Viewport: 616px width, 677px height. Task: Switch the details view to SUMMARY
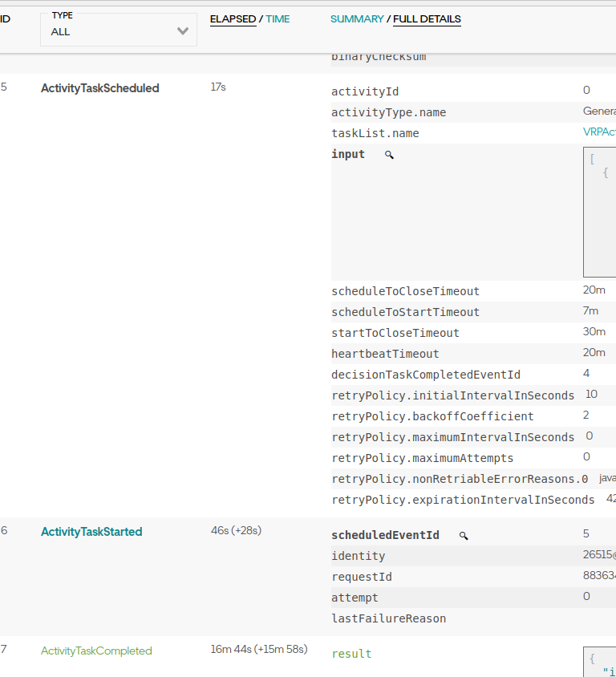(357, 18)
